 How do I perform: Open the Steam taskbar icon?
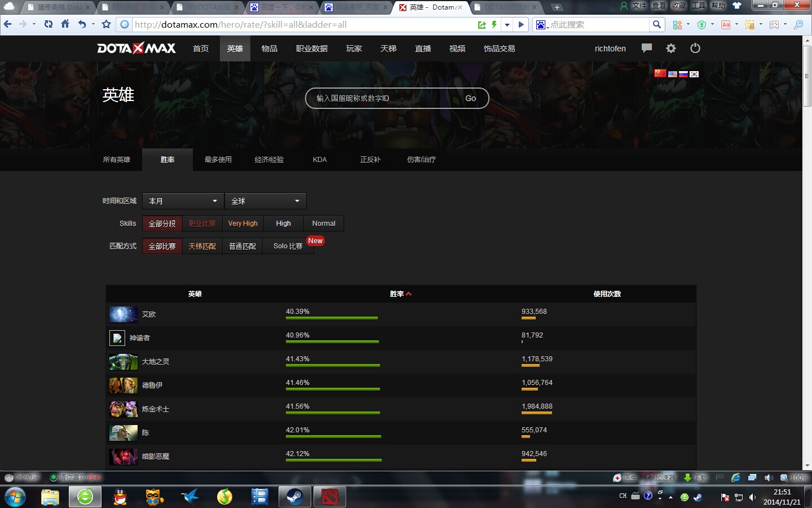294,497
